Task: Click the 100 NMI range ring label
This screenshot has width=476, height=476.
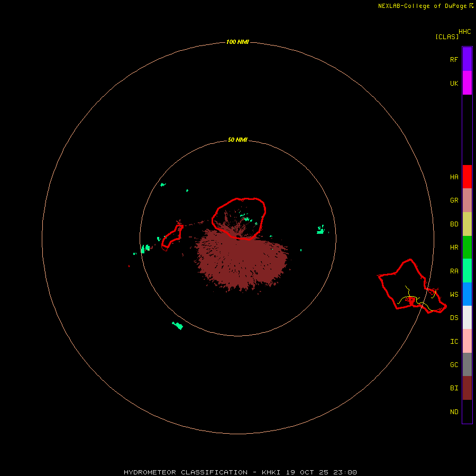Action: pos(237,42)
